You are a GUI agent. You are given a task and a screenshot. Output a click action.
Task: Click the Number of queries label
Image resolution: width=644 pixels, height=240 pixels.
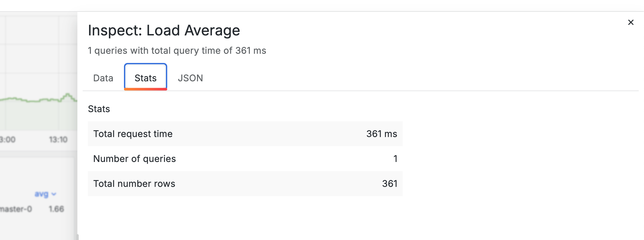tap(134, 159)
